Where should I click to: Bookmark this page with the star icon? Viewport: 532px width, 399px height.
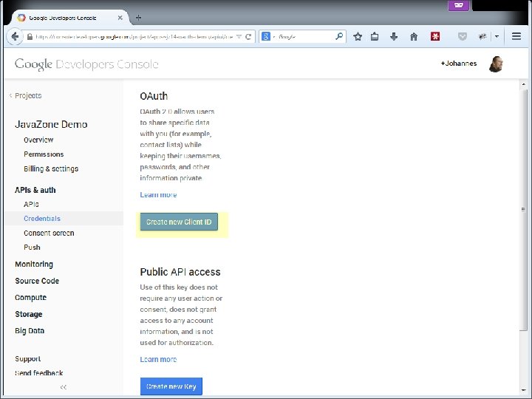(358, 37)
